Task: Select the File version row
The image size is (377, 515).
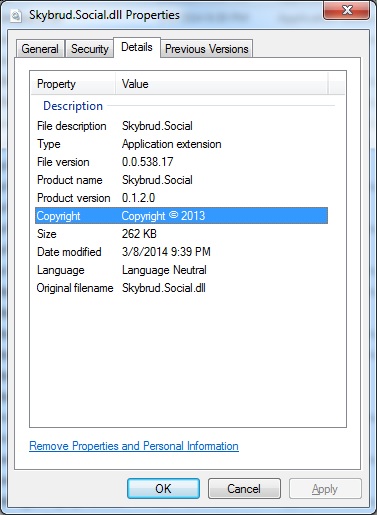Action: point(181,162)
